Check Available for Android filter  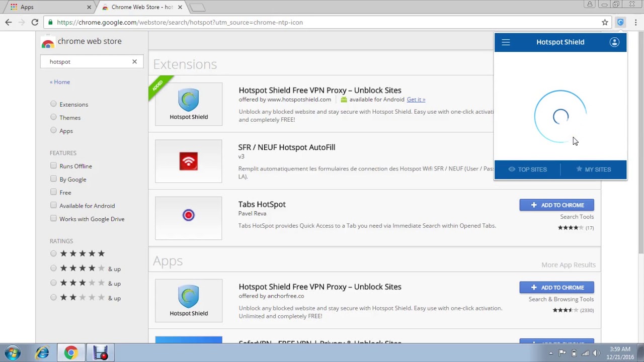(x=53, y=205)
